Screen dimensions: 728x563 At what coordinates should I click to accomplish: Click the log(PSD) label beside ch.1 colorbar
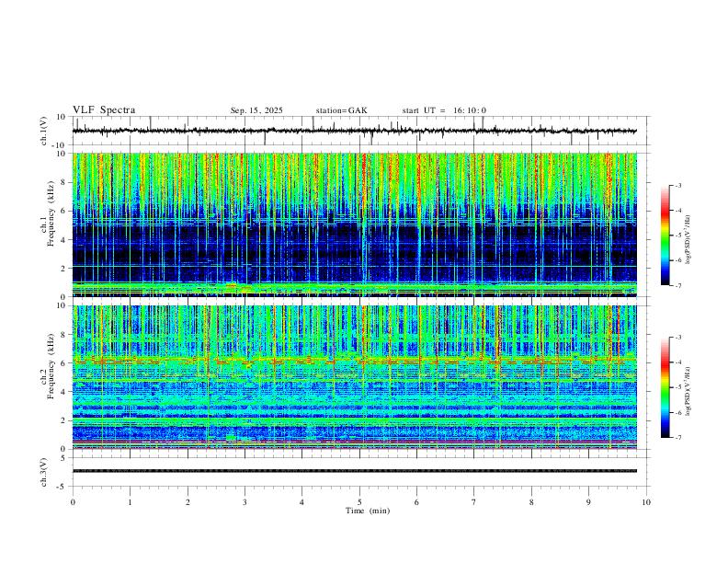pyautogui.click(x=688, y=240)
